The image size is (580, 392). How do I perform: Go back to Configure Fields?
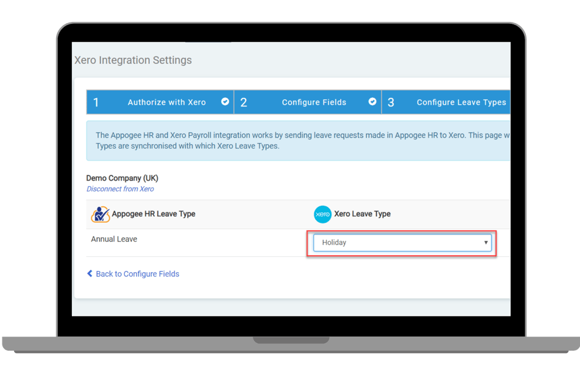click(133, 274)
